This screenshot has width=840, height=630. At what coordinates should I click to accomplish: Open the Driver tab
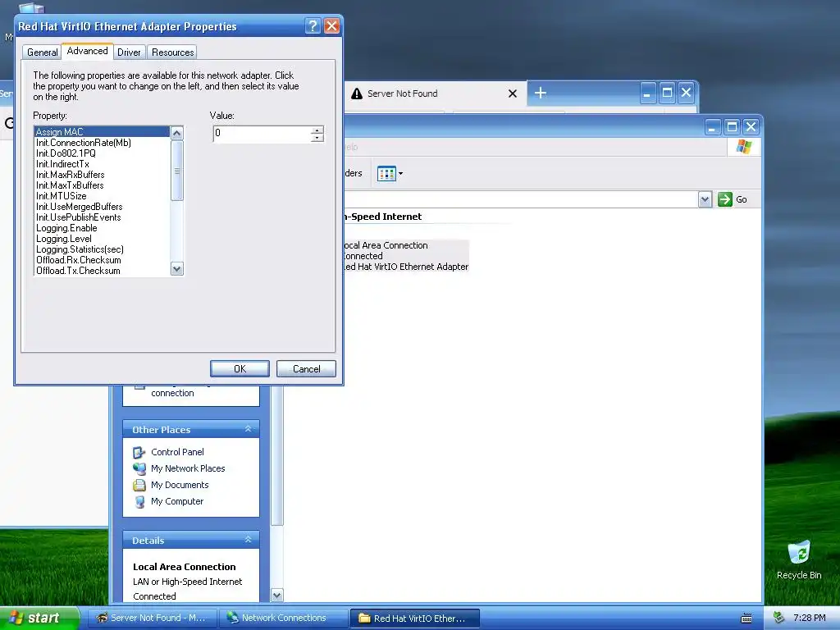pyautogui.click(x=129, y=52)
